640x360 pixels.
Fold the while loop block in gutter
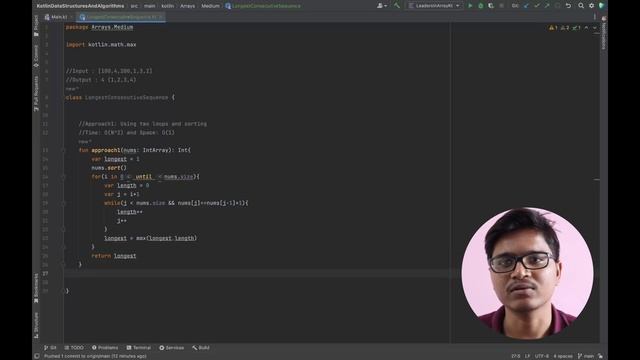pos(64,203)
